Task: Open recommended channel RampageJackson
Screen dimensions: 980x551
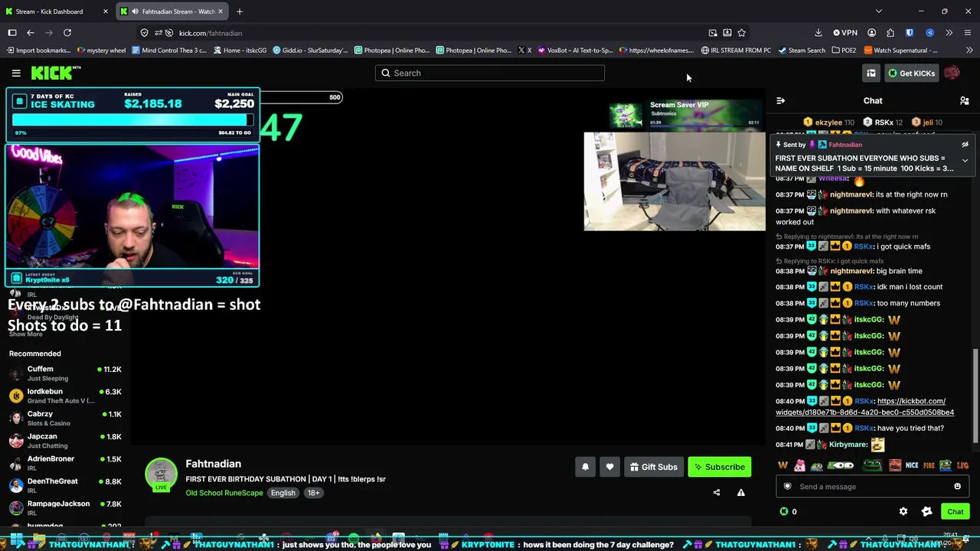Action: (65, 507)
